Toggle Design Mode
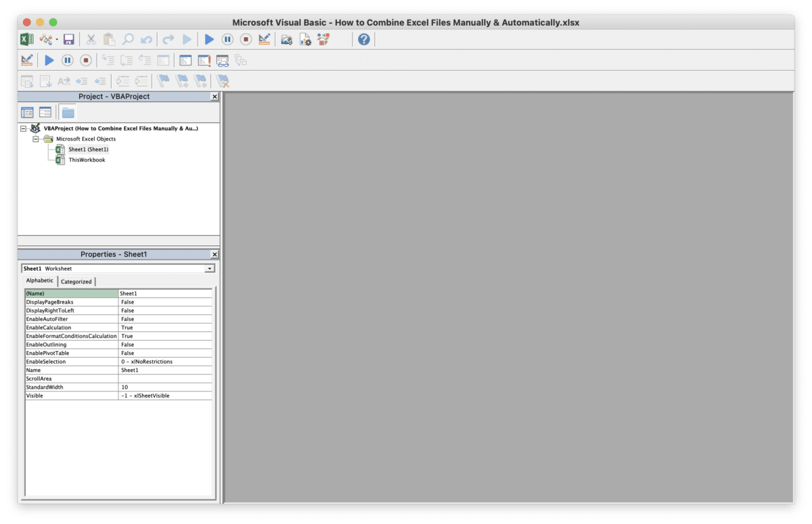Viewport: 812px width, 524px height. point(264,39)
